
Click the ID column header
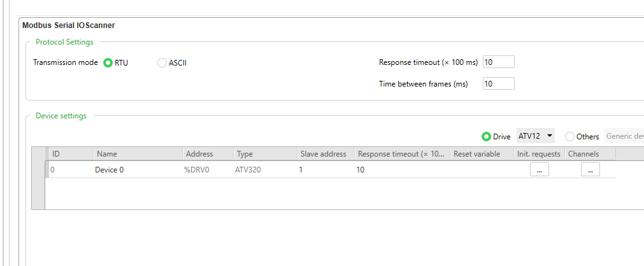(x=70, y=154)
